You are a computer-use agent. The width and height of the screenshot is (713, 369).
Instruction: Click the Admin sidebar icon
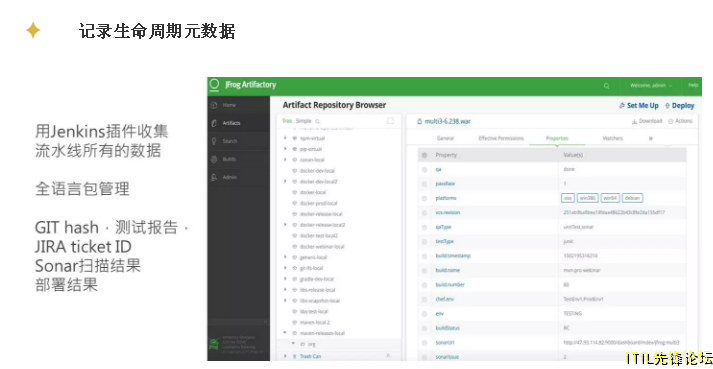point(214,177)
